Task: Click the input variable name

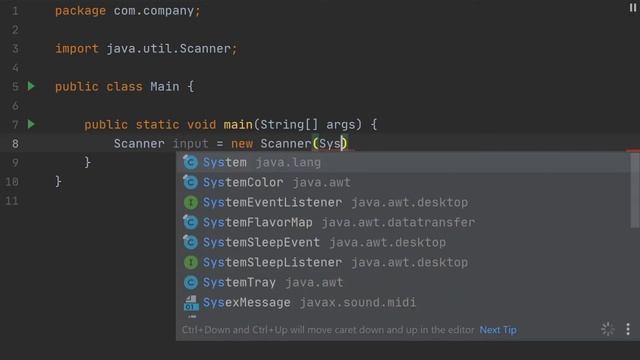Action: [x=190, y=144]
